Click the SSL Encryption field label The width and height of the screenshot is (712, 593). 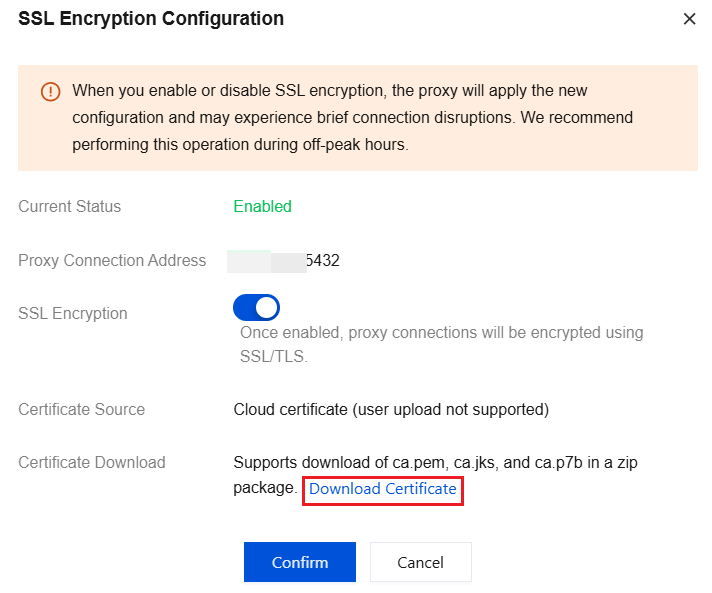coord(73,313)
